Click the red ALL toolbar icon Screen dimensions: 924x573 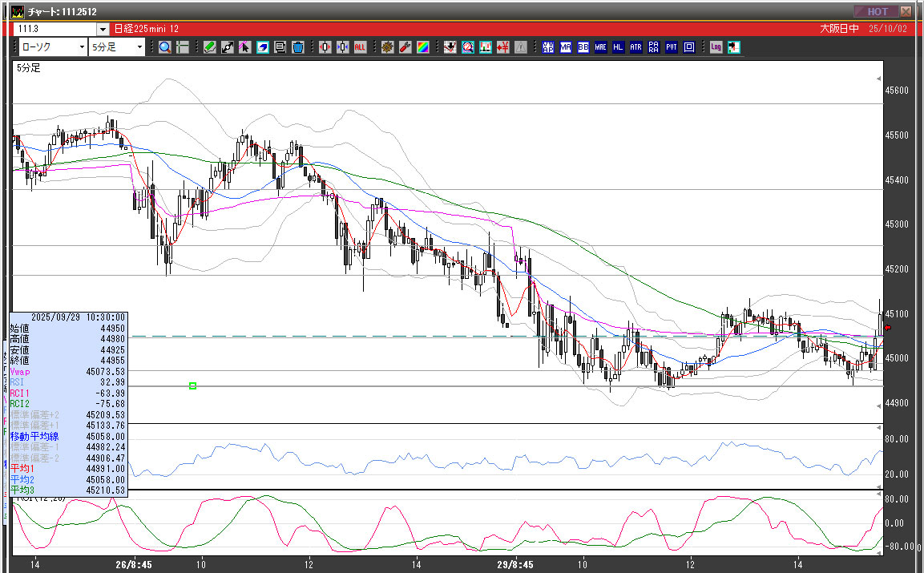[360, 47]
